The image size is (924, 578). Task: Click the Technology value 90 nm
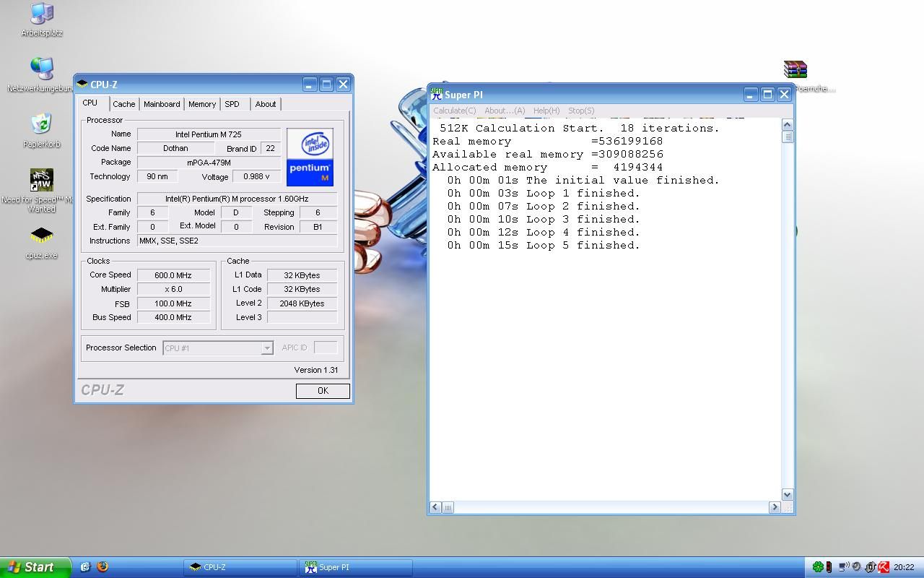pyautogui.click(x=157, y=176)
